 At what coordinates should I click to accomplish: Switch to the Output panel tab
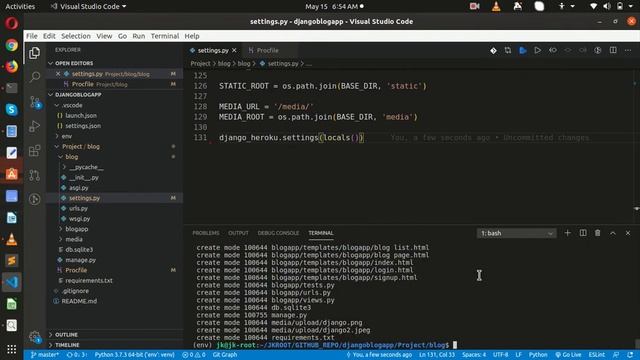(x=238, y=233)
